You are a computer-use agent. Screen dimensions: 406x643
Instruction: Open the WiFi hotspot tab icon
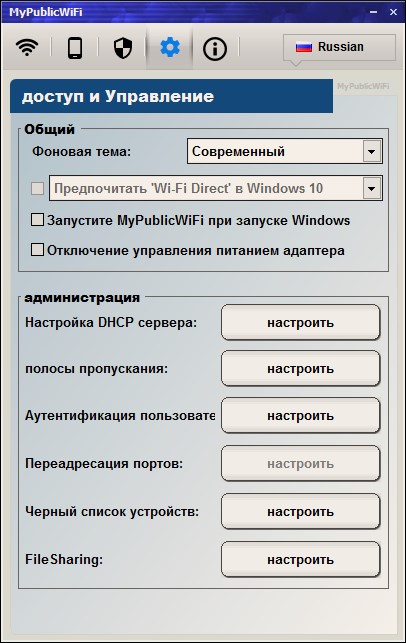[x=27, y=48]
